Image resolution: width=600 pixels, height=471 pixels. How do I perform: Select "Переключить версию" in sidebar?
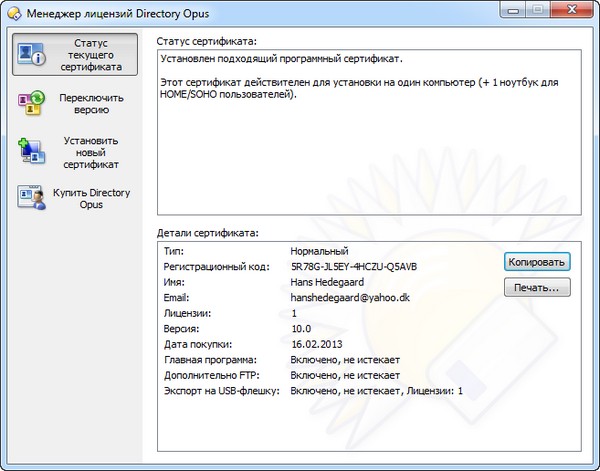point(75,103)
